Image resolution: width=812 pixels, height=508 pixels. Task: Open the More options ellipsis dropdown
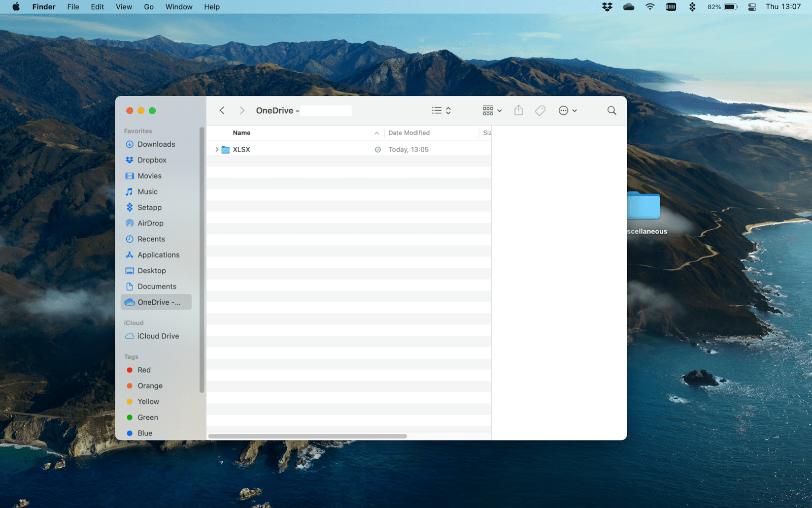pyautogui.click(x=564, y=110)
